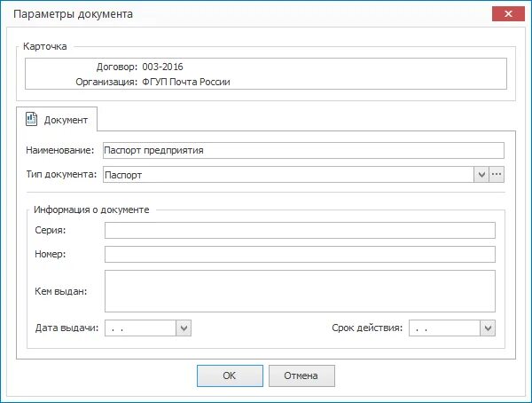Viewport: 532px width, 403px height.
Task: Click the Организация: label
Action: [106, 83]
